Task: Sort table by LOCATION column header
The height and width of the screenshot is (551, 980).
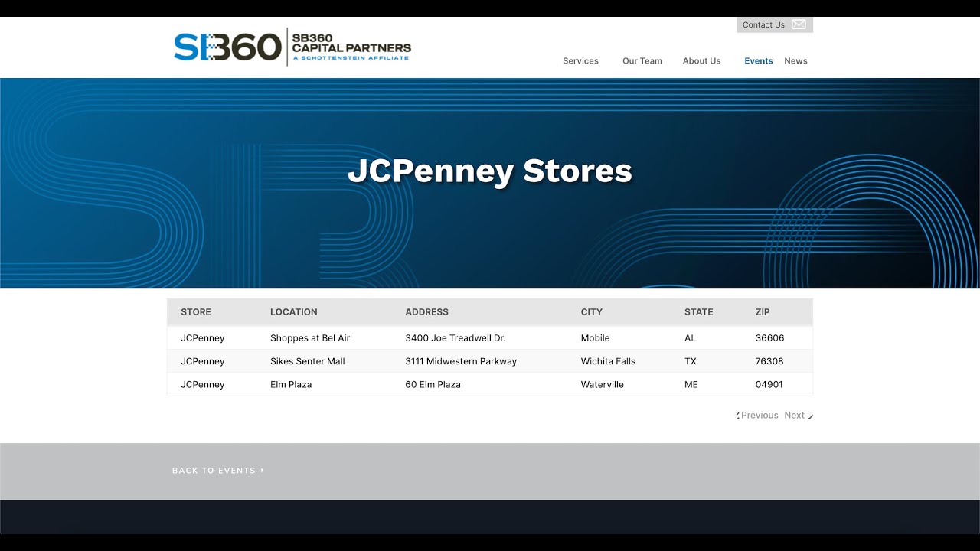Action: (293, 311)
